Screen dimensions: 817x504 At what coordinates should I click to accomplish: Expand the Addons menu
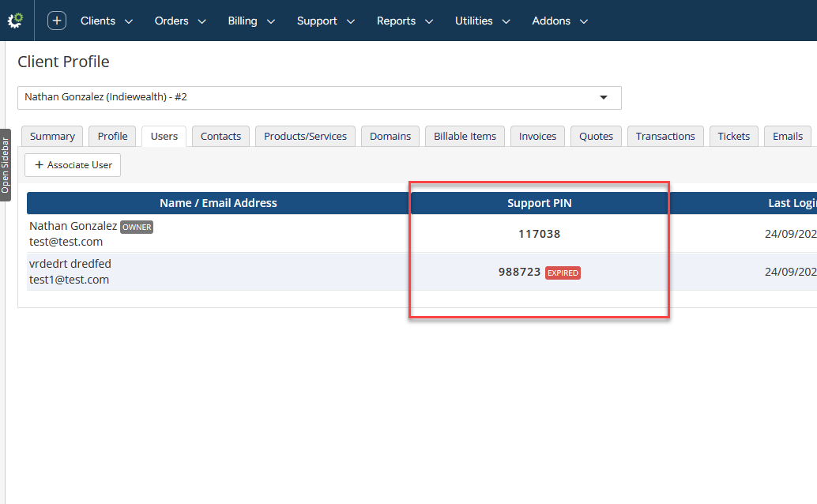pos(559,21)
